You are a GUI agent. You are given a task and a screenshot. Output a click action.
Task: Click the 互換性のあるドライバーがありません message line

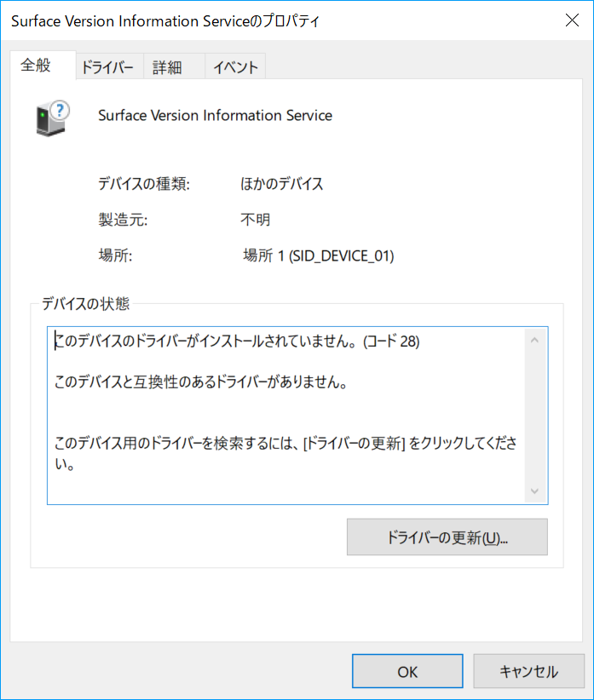click(x=201, y=382)
